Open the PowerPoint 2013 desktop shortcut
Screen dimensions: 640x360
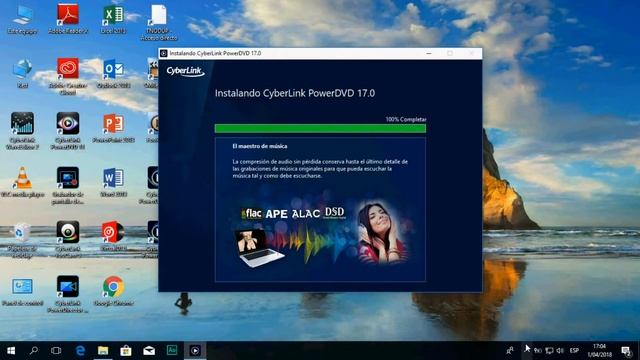point(113,128)
